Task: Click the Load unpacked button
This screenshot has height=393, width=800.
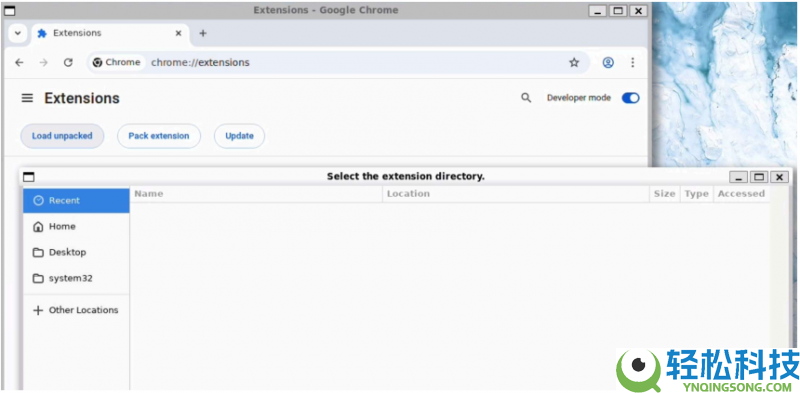Action: click(62, 136)
